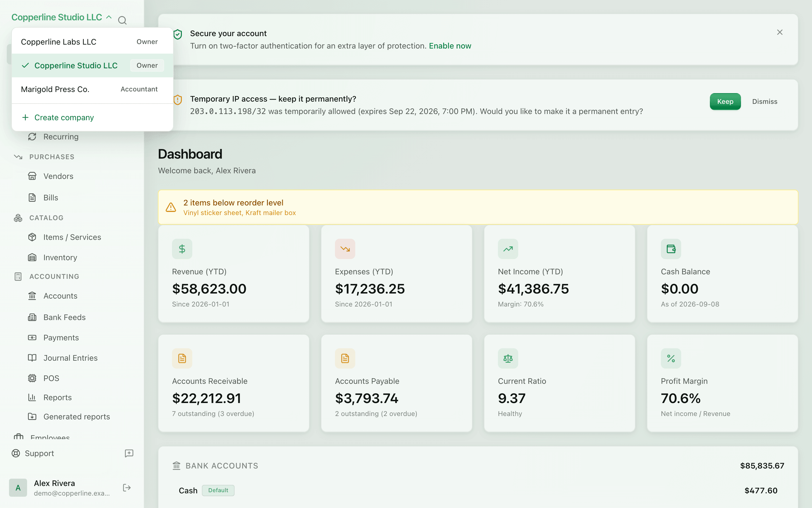Click the POS chip icon
Image resolution: width=812 pixels, height=508 pixels.
32,378
